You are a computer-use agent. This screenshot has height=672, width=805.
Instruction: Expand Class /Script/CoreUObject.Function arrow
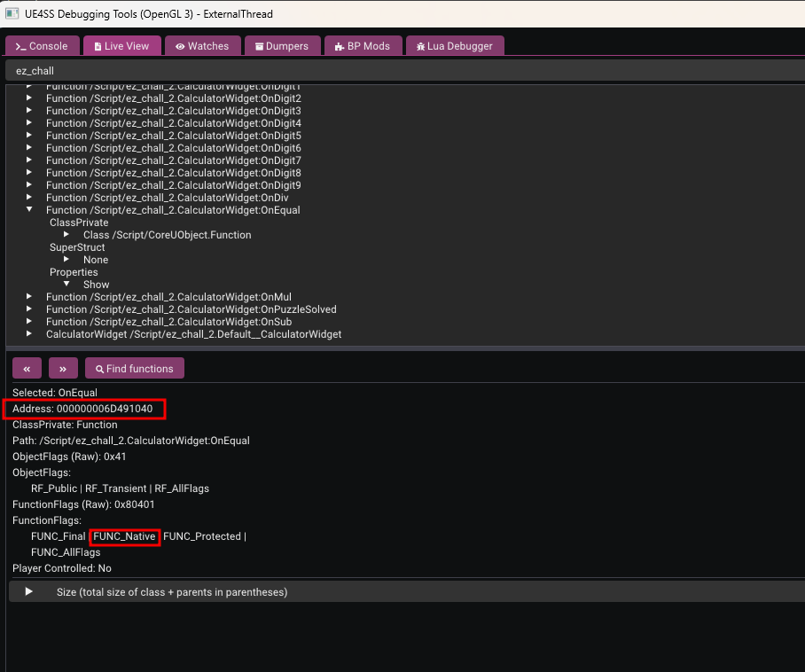click(x=66, y=235)
